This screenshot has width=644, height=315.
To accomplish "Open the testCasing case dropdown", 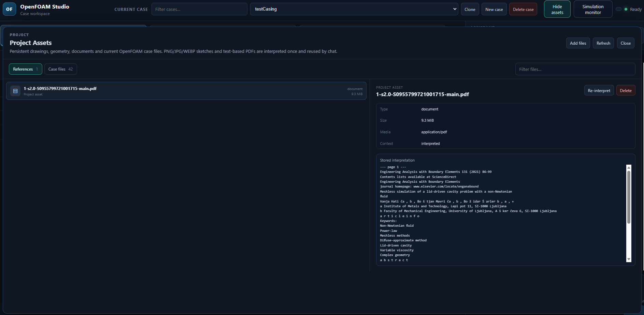I will tap(354, 9).
